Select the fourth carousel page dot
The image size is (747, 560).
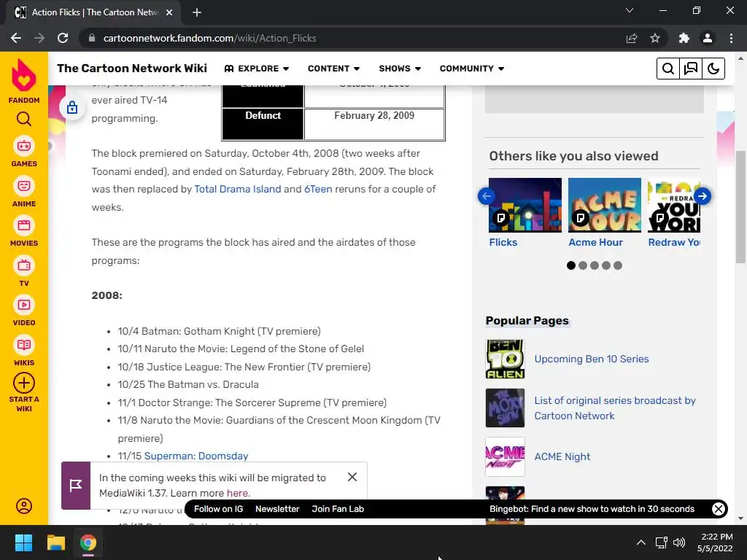[606, 265]
